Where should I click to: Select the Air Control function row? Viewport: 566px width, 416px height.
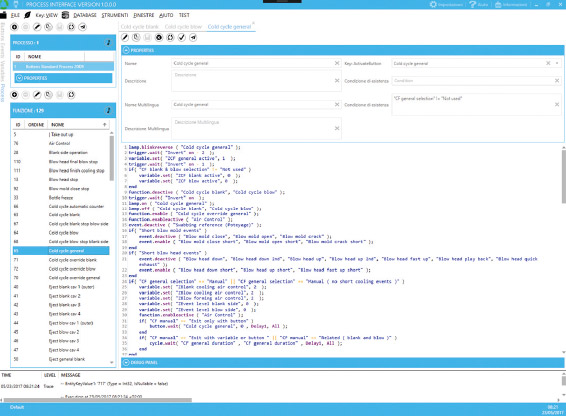pos(61,143)
